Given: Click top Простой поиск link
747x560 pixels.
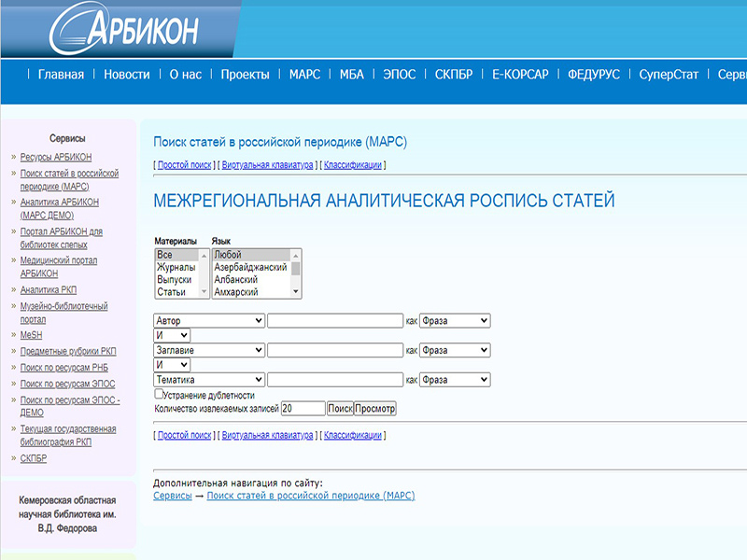Looking at the screenshot, I should click(x=184, y=165).
